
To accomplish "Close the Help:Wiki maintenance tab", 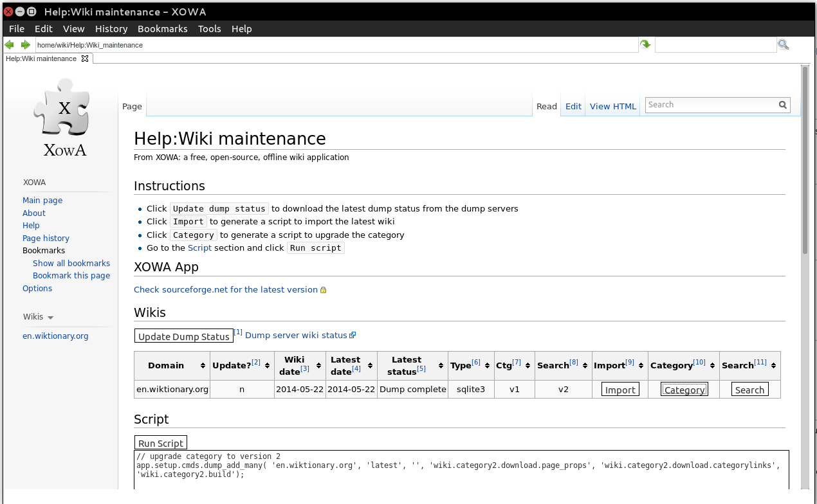I will point(85,59).
